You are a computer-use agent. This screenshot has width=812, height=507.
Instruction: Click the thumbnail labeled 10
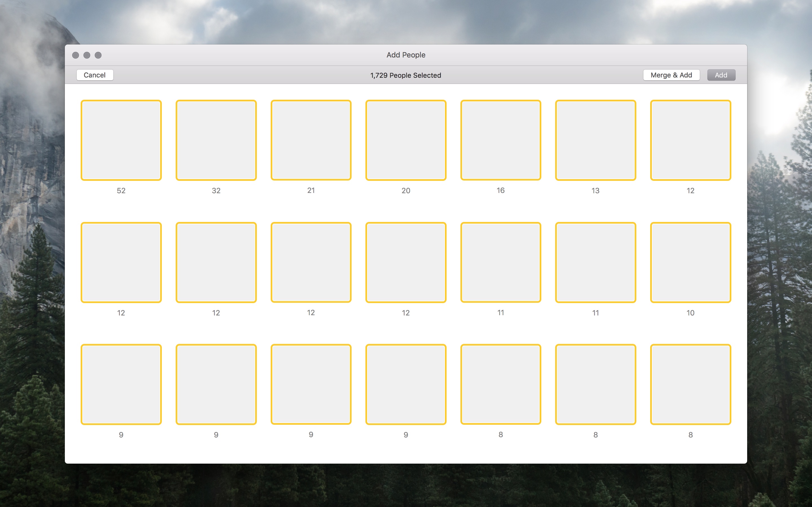click(x=690, y=262)
